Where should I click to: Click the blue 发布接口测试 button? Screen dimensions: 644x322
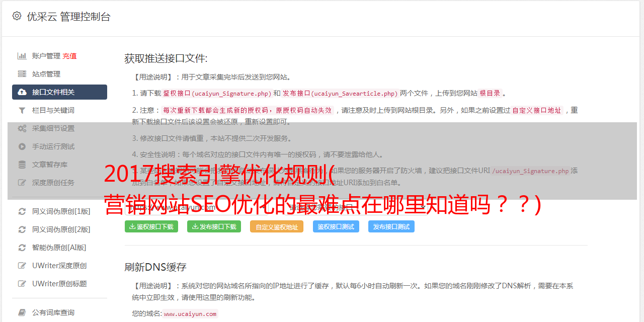pos(391,226)
